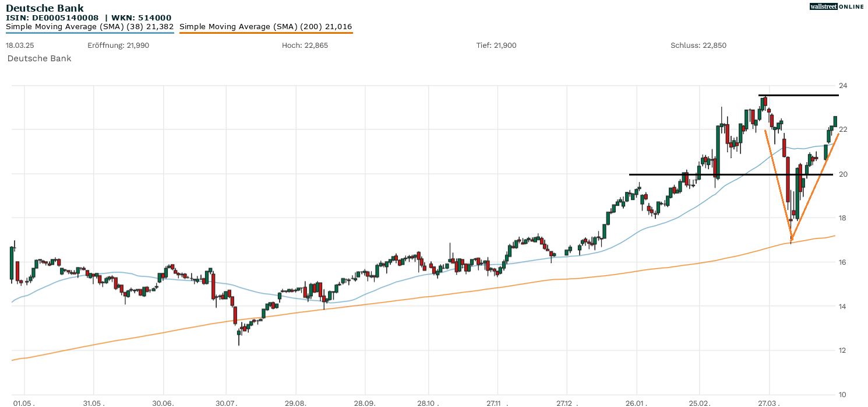
Task: Click the bottom tip of orange V pattern
Action: click(791, 240)
